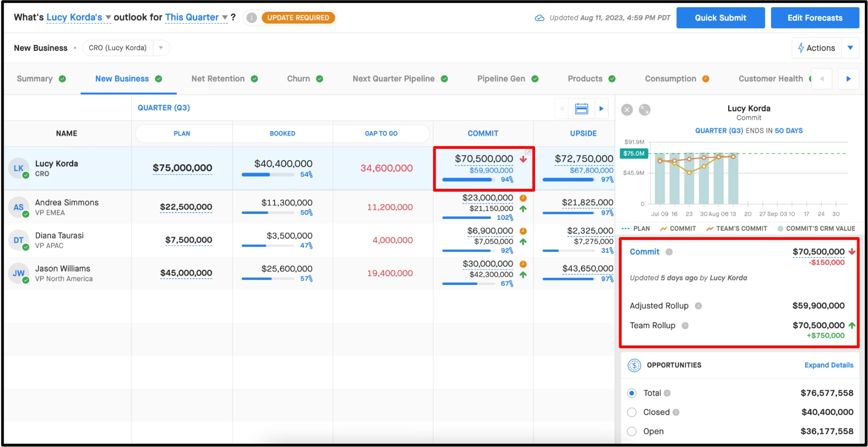
Task: Click the Expand Details link
Action: [x=829, y=365]
